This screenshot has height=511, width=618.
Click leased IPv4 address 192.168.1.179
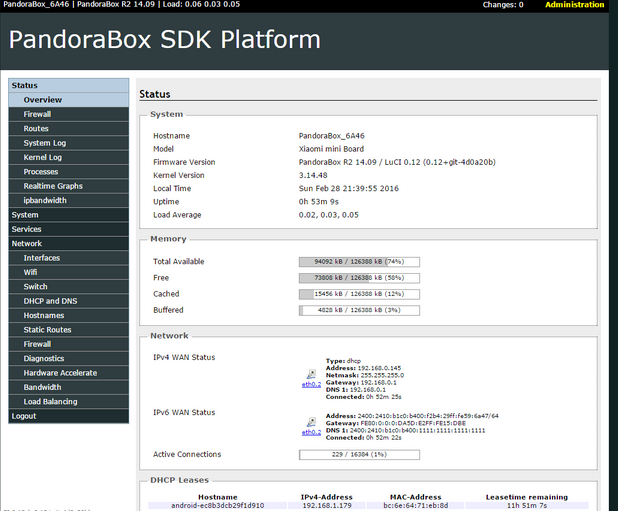pyautogui.click(x=327, y=505)
